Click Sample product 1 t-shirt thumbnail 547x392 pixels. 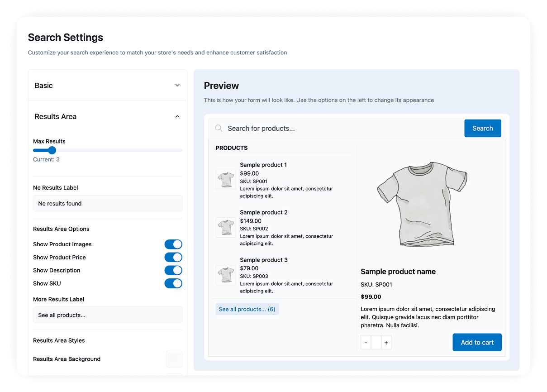225,180
